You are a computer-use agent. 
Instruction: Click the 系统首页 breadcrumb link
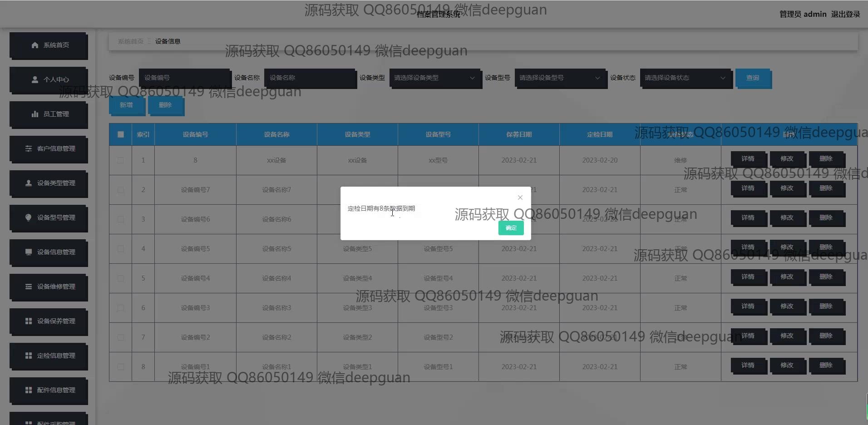coord(130,41)
